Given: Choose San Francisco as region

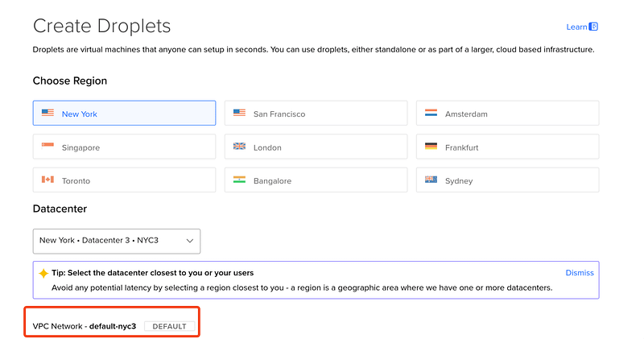Looking at the screenshot, I should click(x=316, y=114).
